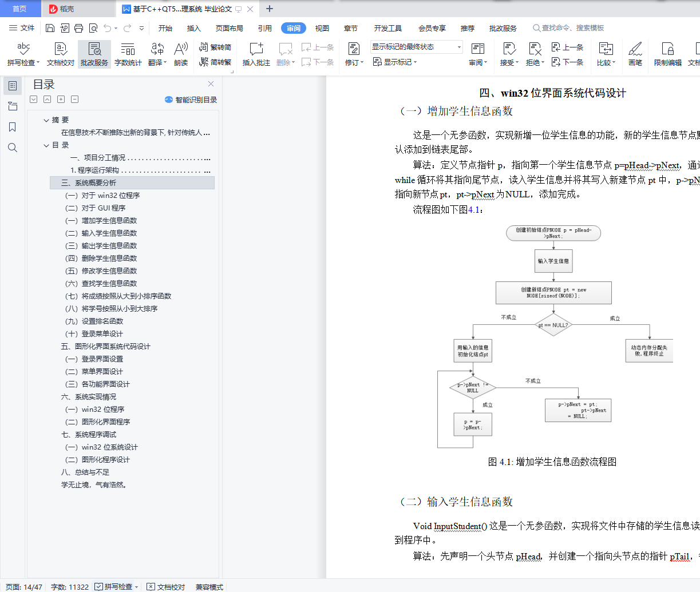Click 页面: 14/47 page indicator
The image size is (700, 592).
24,587
